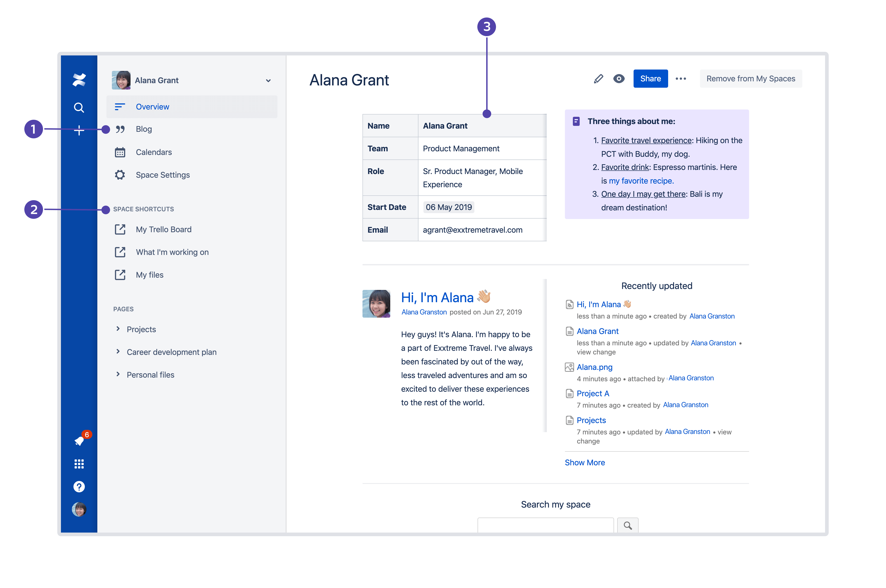Click the Confluence logo icon
The width and height of the screenshot is (886, 588).
(x=79, y=80)
